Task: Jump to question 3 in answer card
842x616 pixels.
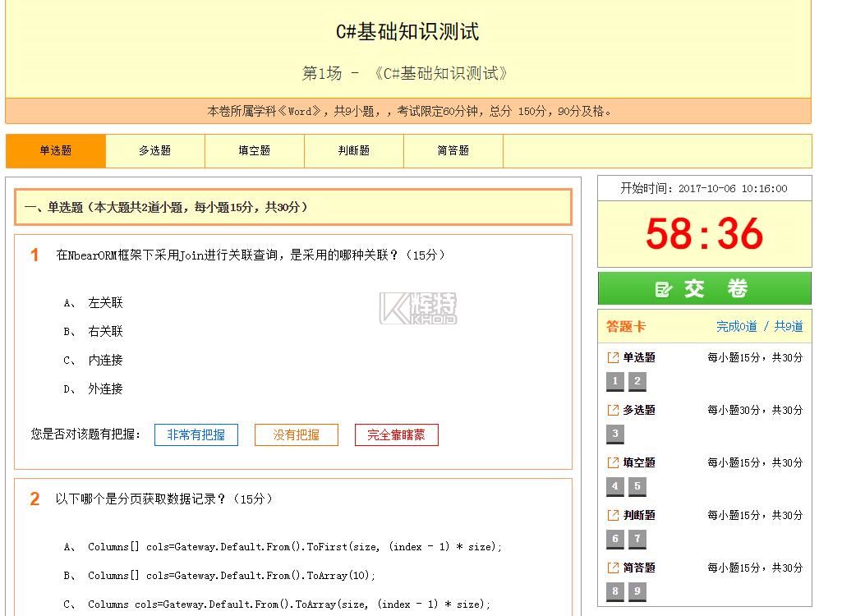Action: click(615, 434)
